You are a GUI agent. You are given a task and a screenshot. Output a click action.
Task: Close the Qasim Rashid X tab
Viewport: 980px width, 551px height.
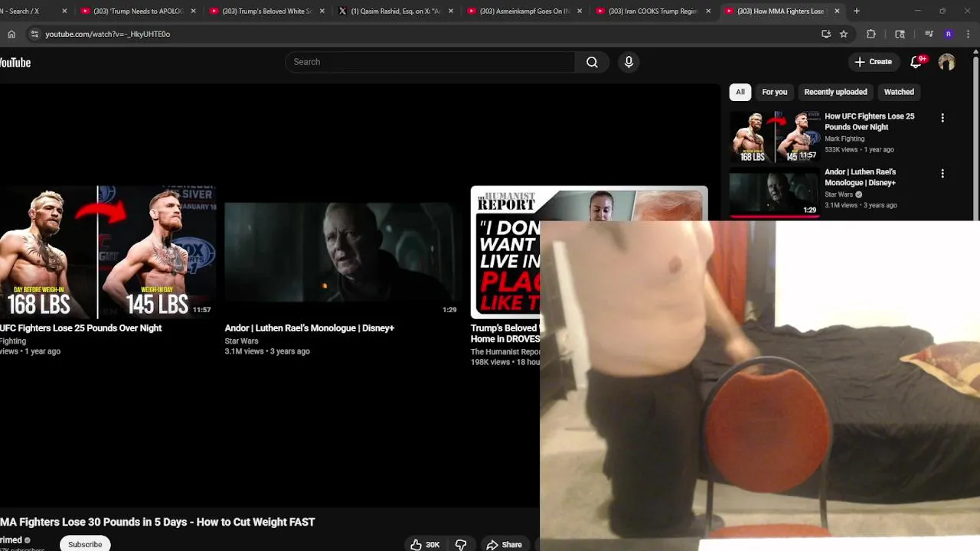[451, 11]
